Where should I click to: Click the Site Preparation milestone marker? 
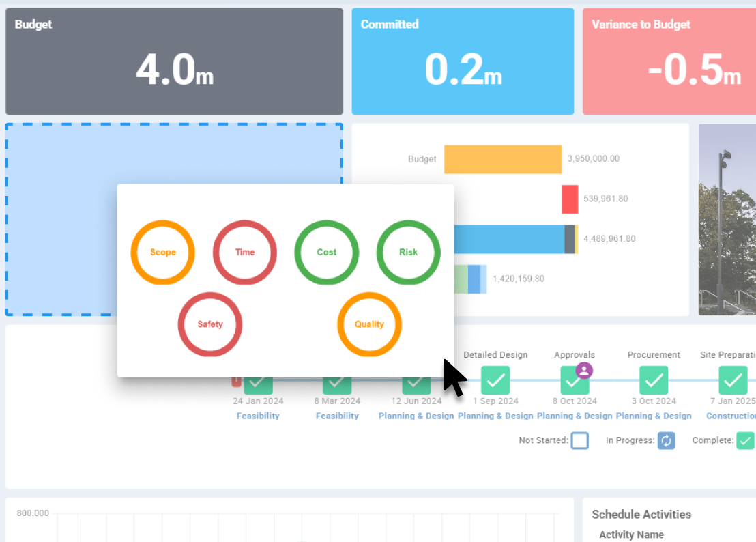pyautogui.click(x=733, y=380)
